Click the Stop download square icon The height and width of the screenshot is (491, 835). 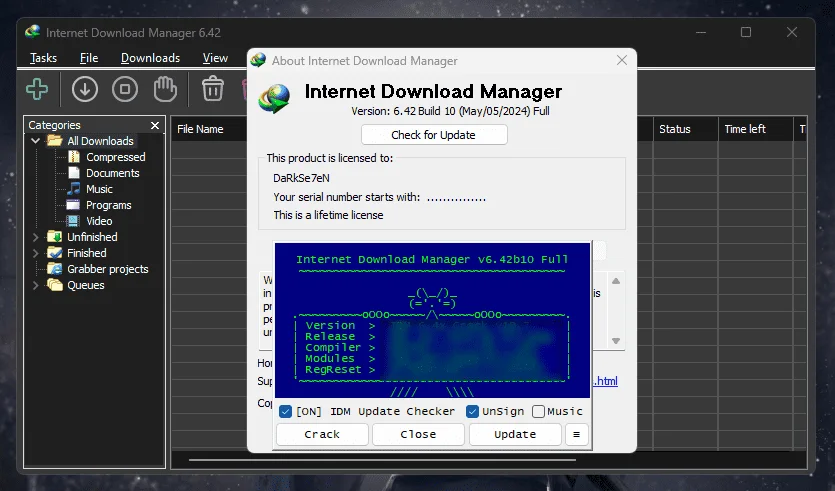click(125, 89)
